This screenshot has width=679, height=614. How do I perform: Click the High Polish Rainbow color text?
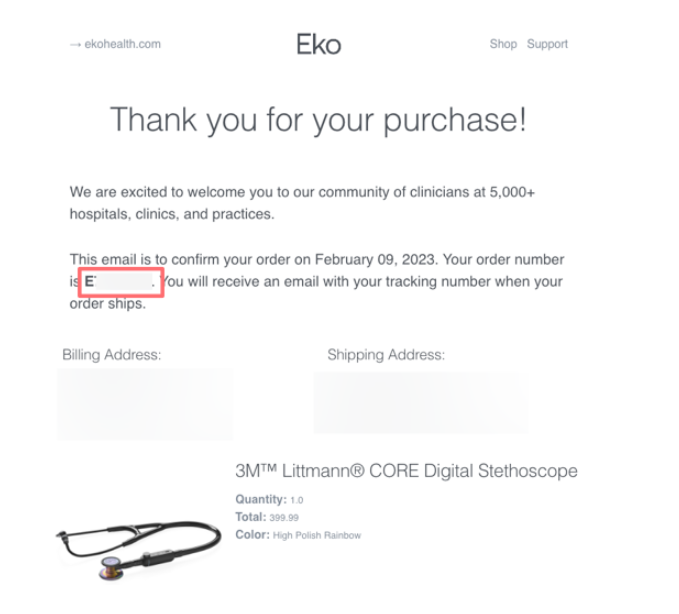pos(317,536)
